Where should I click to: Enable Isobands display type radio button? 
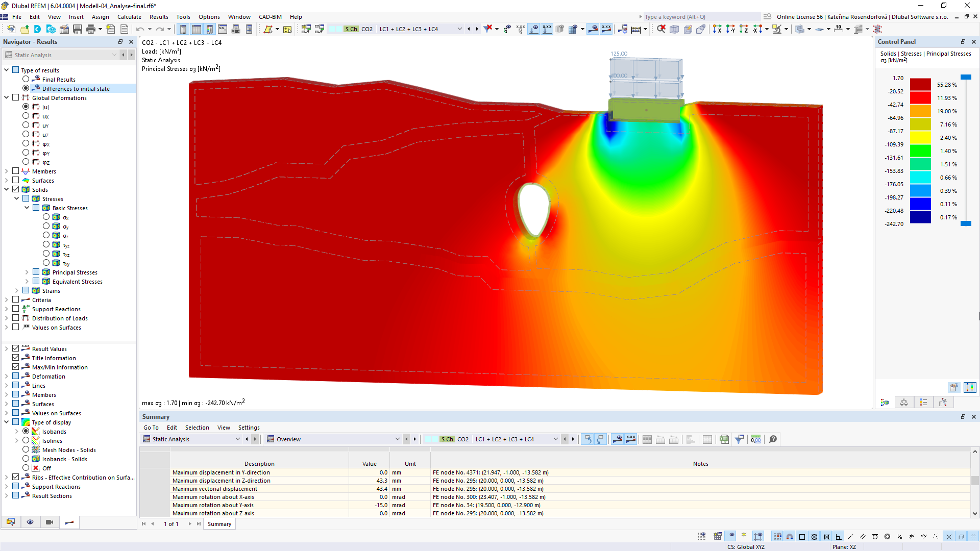pyautogui.click(x=27, y=431)
